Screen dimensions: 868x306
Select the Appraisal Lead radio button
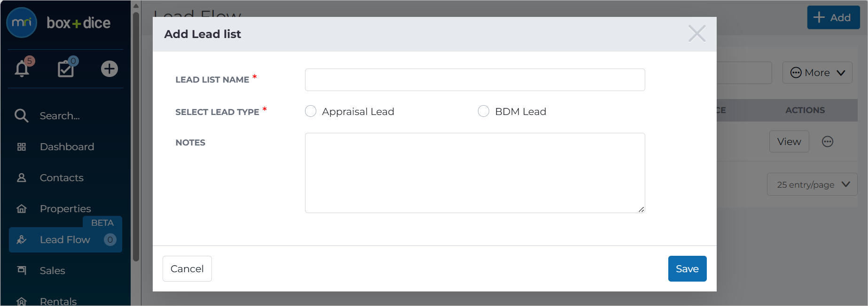coord(311,111)
